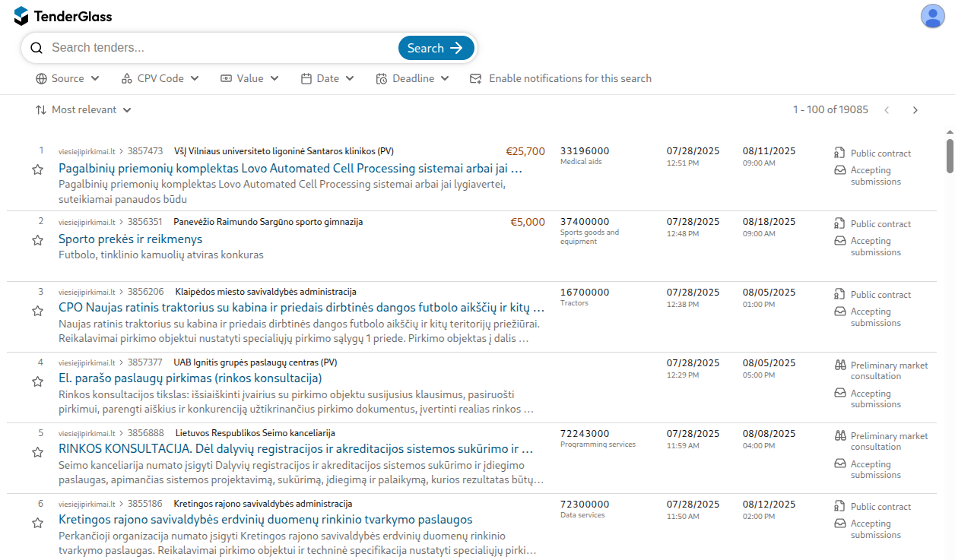Click Public contract icon on first tender
Viewport: 955px width, 560px height.
point(840,153)
